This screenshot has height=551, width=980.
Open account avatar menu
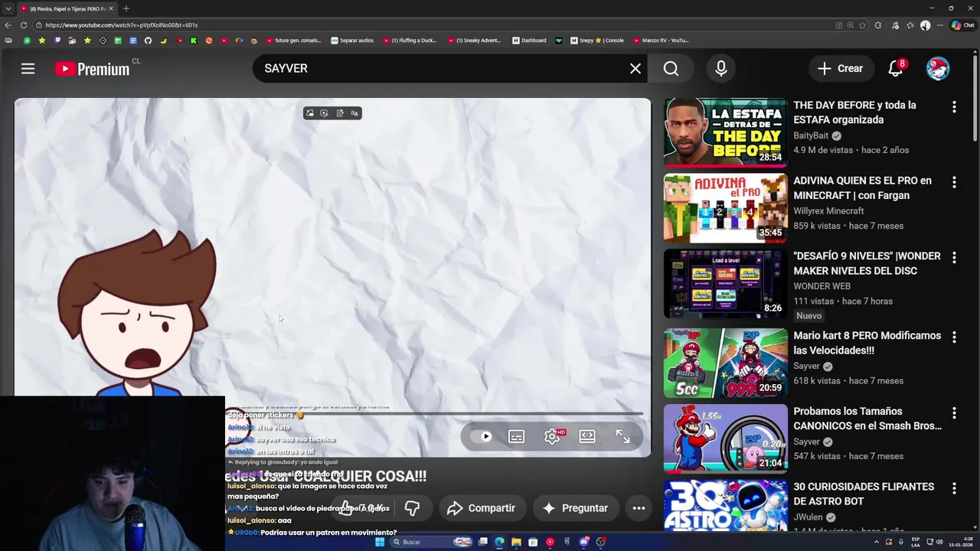[x=938, y=69]
